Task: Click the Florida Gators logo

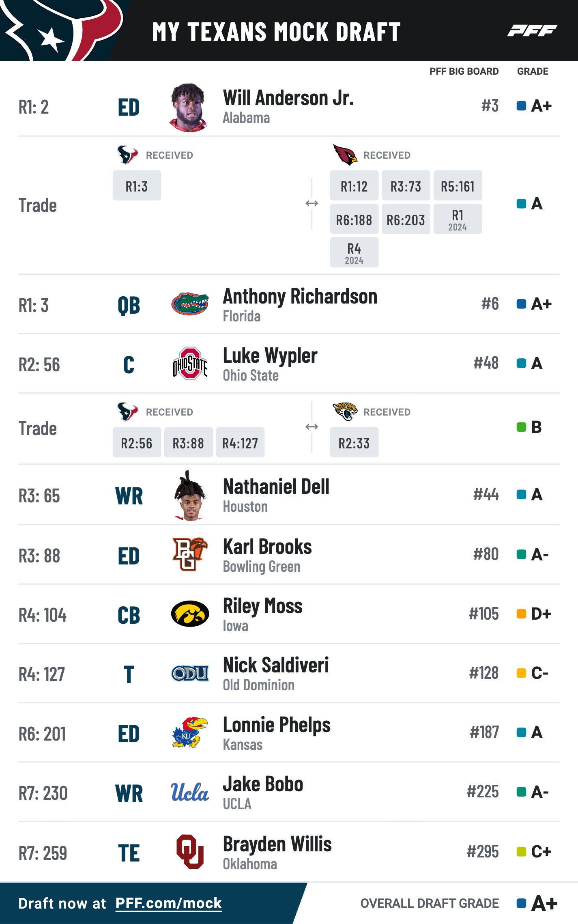Action: pyautogui.click(x=190, y=304)
